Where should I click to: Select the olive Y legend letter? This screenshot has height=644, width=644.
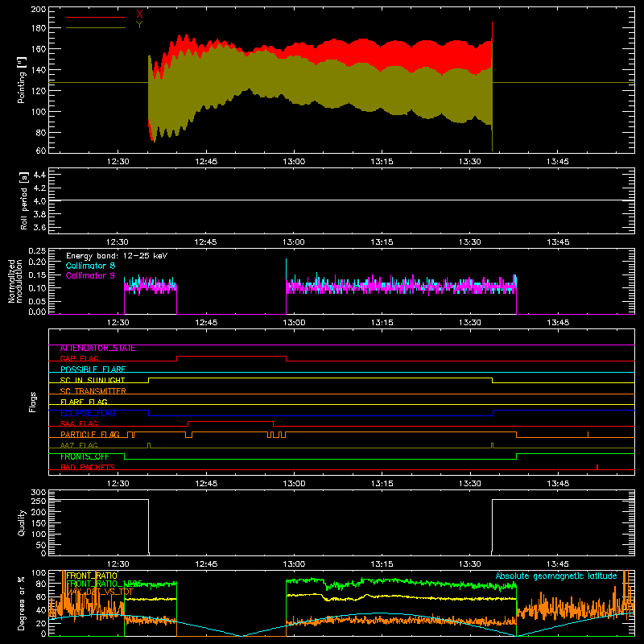(x=139, y=25)
